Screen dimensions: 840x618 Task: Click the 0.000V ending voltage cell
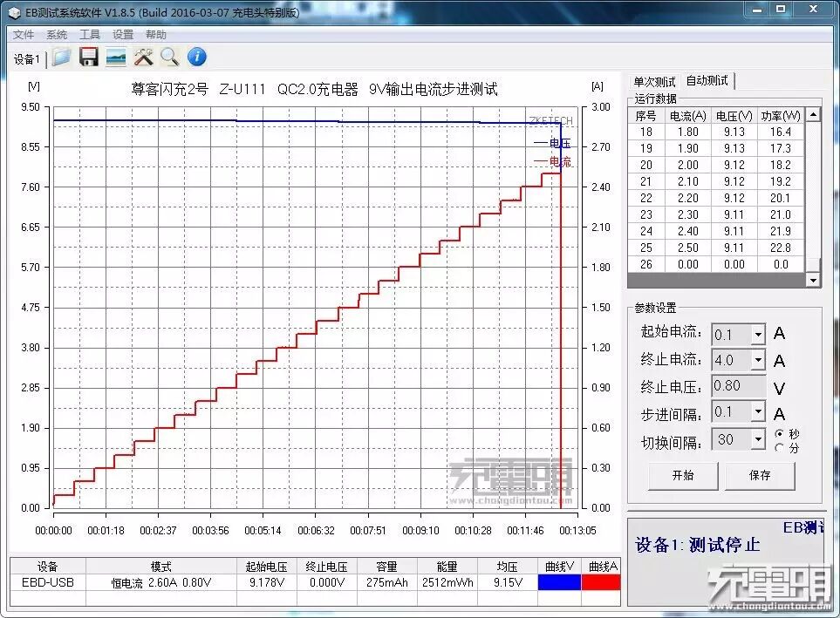tap(327, 582)
